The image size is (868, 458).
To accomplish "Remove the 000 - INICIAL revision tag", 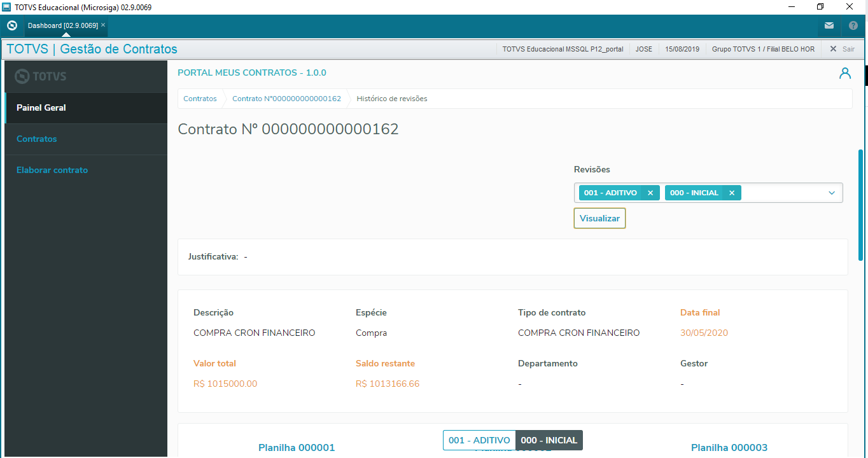I will [x=731, y=193].
